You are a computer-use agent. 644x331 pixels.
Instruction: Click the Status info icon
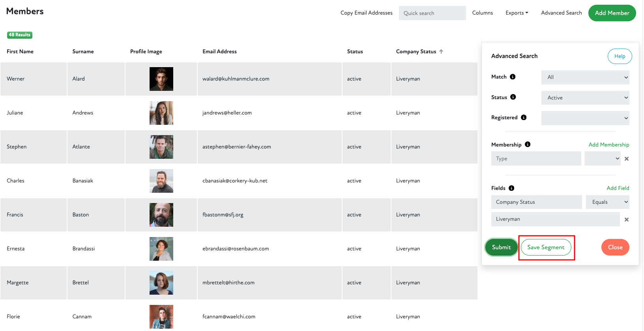pyautogui.click(x=513, y=97)
